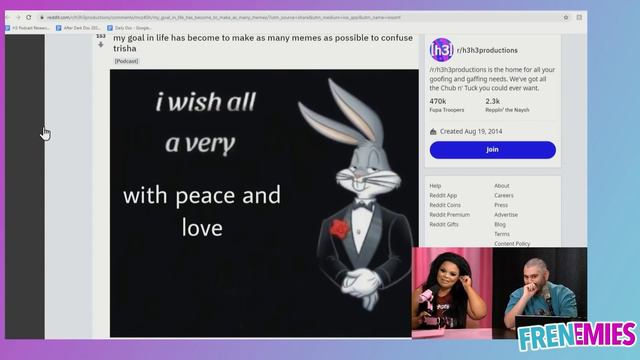
Task: Click the 2.3k Reppin' the Naysh count
Action: pyautogui.click(x=507, y=105)
